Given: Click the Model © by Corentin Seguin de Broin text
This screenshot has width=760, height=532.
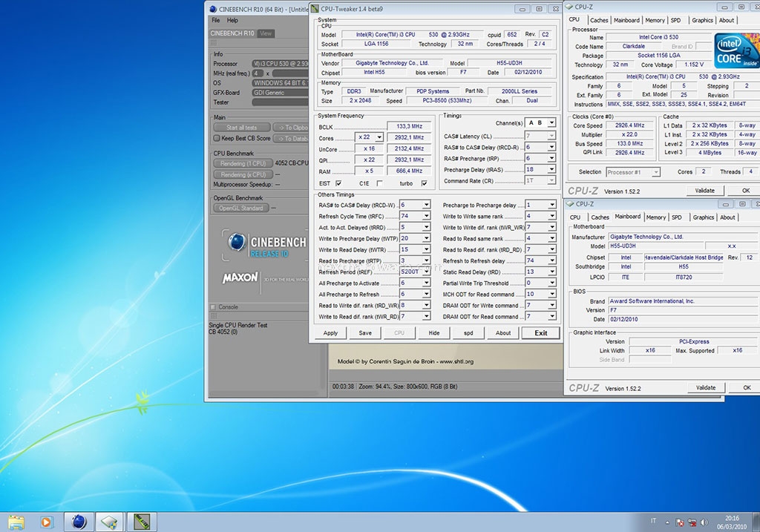Looking at the screenshot, I should 405,361.
